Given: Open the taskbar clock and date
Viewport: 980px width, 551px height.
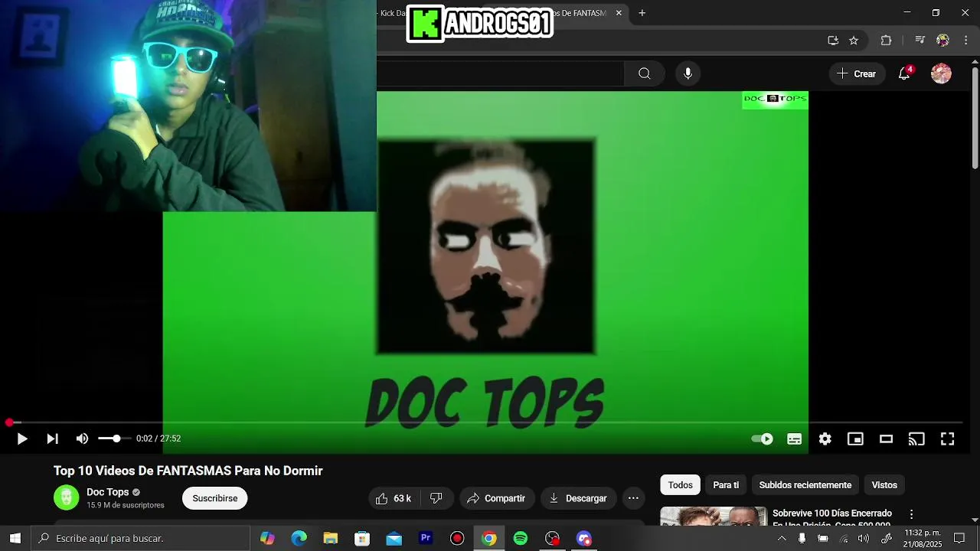Looking at the screenshot, I should (923, 538).
